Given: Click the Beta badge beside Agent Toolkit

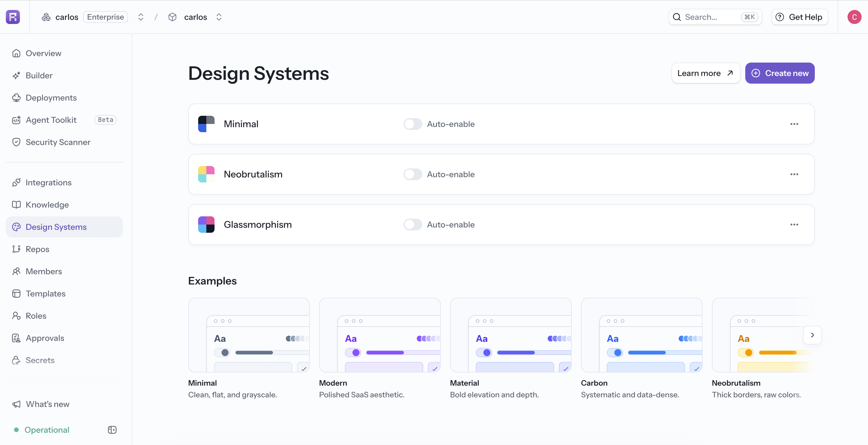Looking at the screenshot, I should (x=106, y=120).
